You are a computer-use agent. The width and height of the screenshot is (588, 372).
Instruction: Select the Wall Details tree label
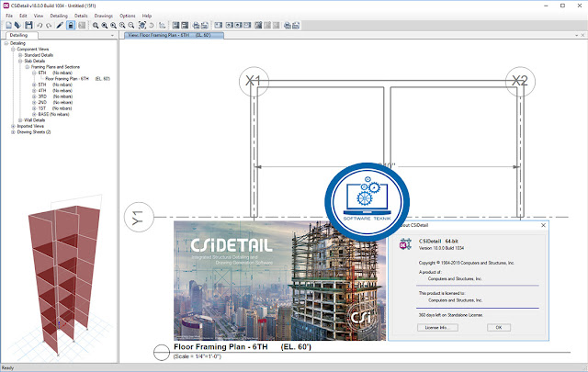(x=35, y=120)
